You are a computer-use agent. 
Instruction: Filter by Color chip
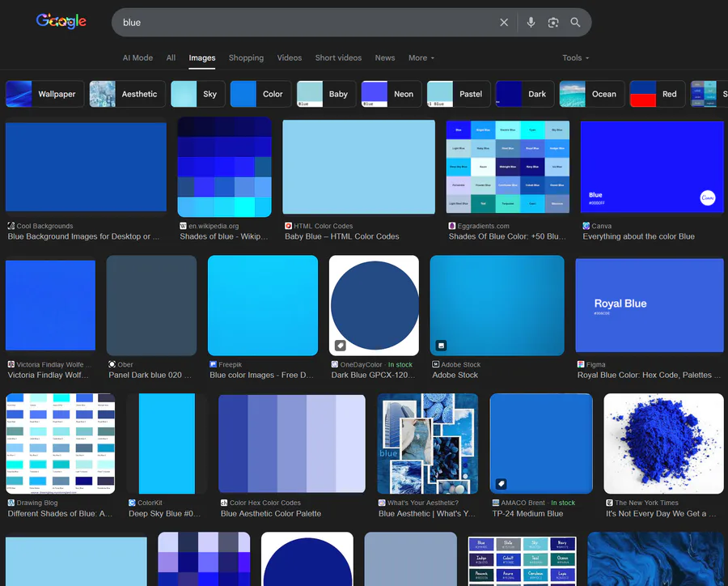[x=261, y=94]
